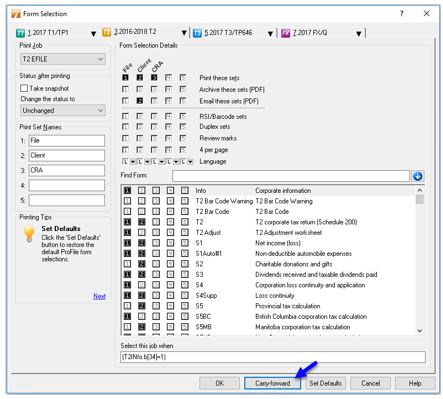
Task: Toggle set 2 Client on Email these sets
Action: click(x=140, y=101)
